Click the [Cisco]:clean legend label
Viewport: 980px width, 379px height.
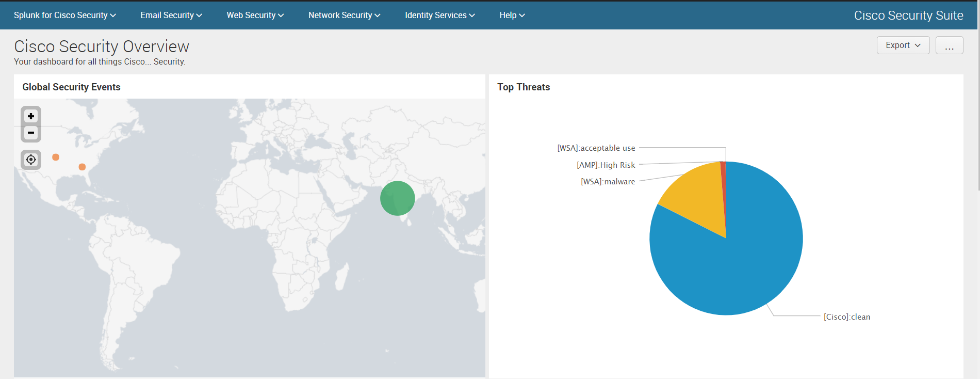coord(847,317)
